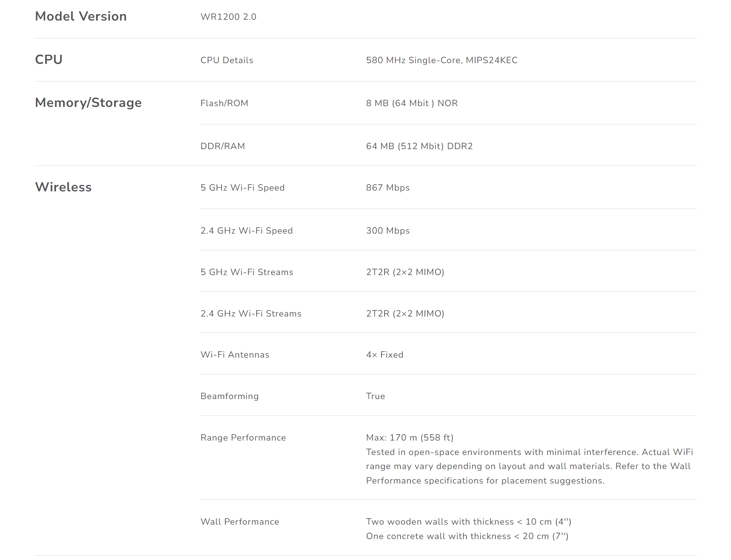Click the 2.4 GHz Wi-Fi Speed label
Viewport: 731px width, 560px height.
pyautogui.click(x=247, y=231)
